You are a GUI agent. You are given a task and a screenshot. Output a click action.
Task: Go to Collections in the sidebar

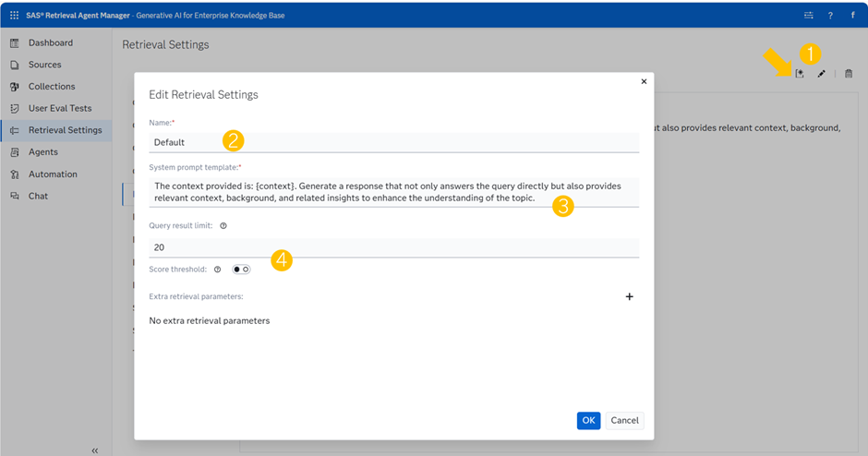tap(52, 86)
